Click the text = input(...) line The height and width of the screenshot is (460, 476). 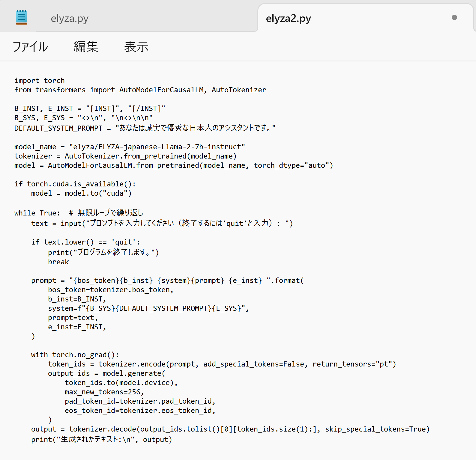click(162, 223)
